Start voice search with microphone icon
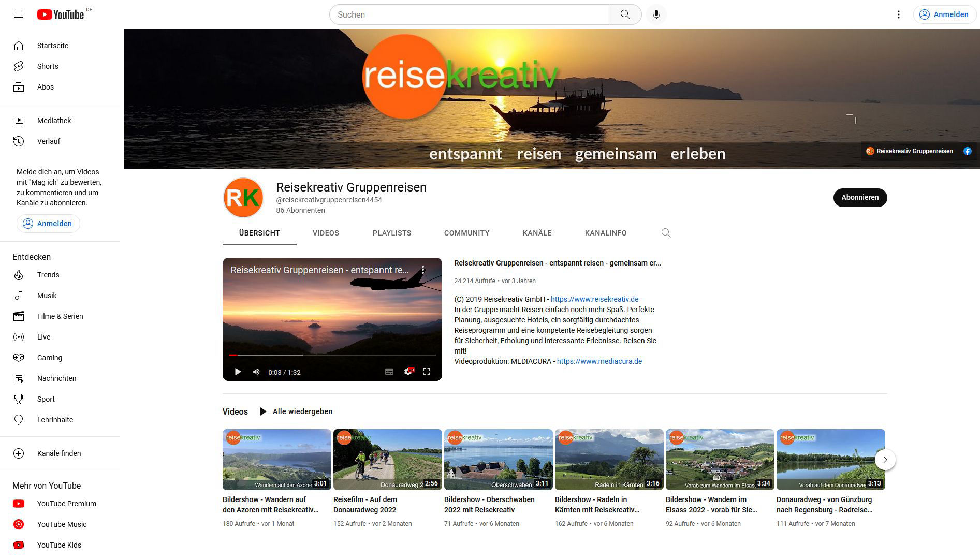This screenshot has width=980, height=559. coord(656,14)
